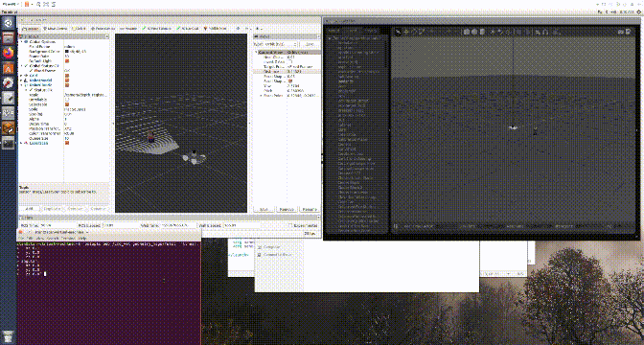Click Gazebo's play/pause control at bottom
This screenshot has height=345, width=644.
[x=396, y=226]
